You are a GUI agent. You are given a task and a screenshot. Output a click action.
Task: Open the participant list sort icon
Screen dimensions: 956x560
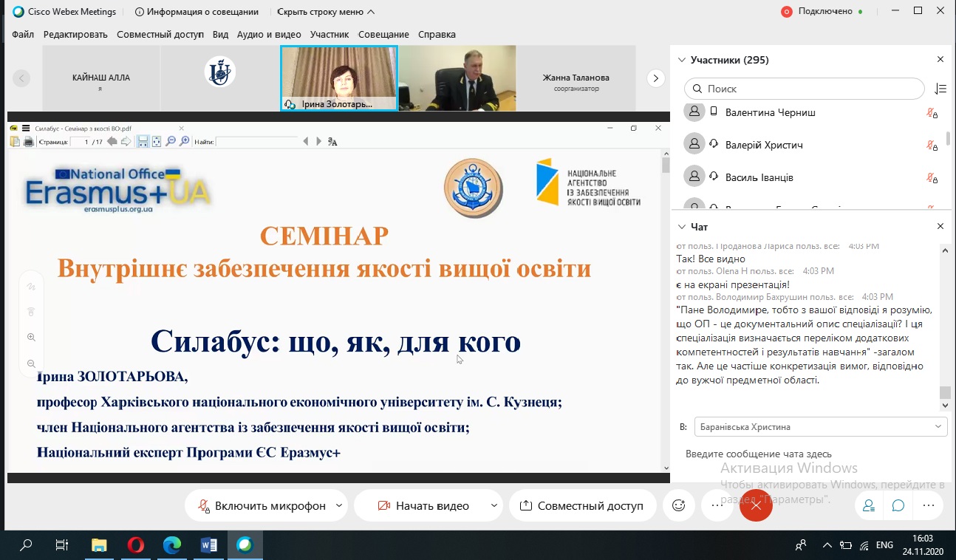(x=940, y=89)
